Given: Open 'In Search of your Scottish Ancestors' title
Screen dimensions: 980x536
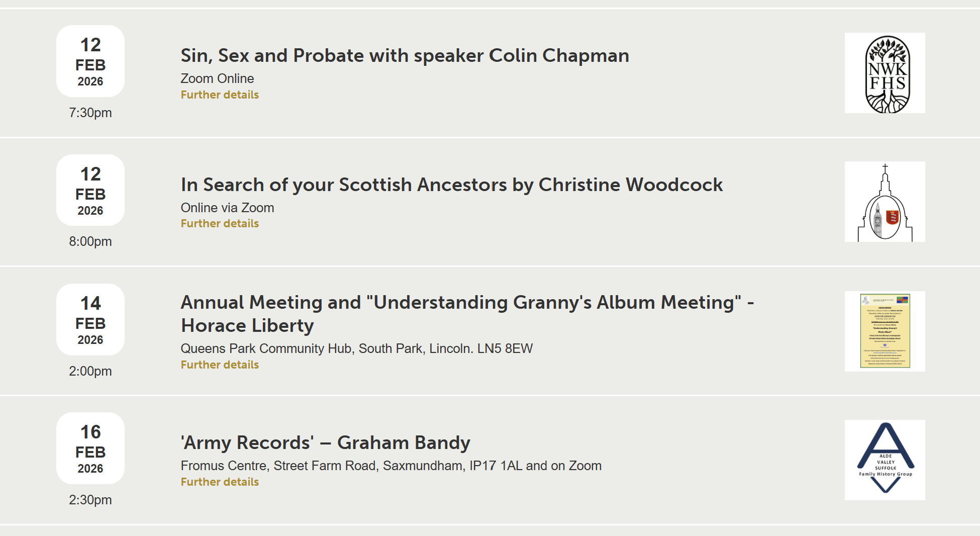Looking at the screenshot, I should [x=451, y=185].
